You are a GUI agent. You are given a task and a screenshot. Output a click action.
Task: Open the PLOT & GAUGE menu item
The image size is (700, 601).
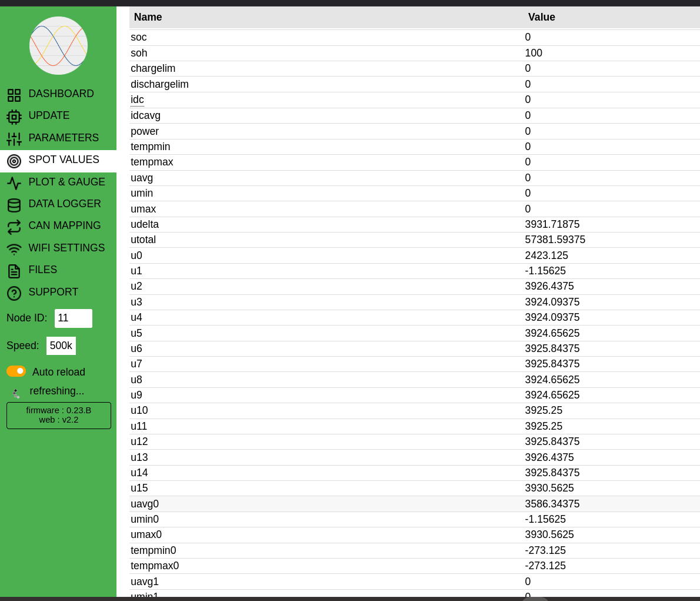[x=66, y=182]
